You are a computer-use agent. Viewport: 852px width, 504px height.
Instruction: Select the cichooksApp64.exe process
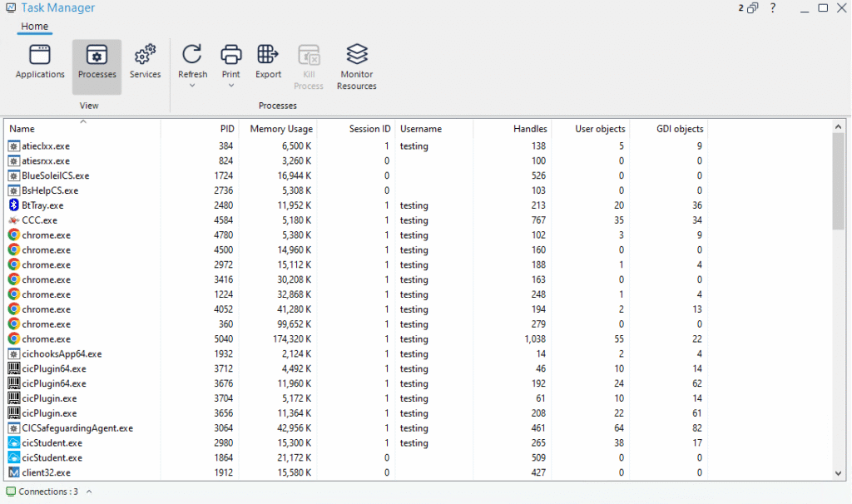[356, 353]
